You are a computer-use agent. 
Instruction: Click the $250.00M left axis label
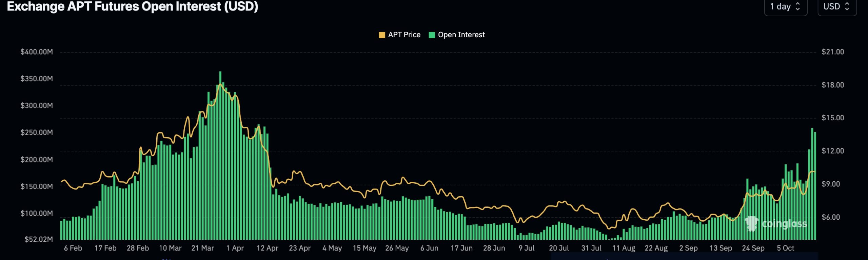click(37, 133)
